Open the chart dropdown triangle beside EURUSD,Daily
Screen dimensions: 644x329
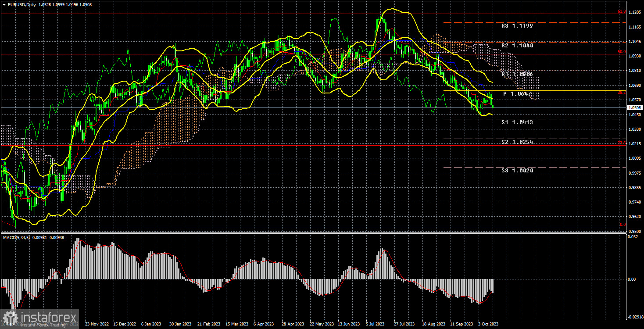4,4
